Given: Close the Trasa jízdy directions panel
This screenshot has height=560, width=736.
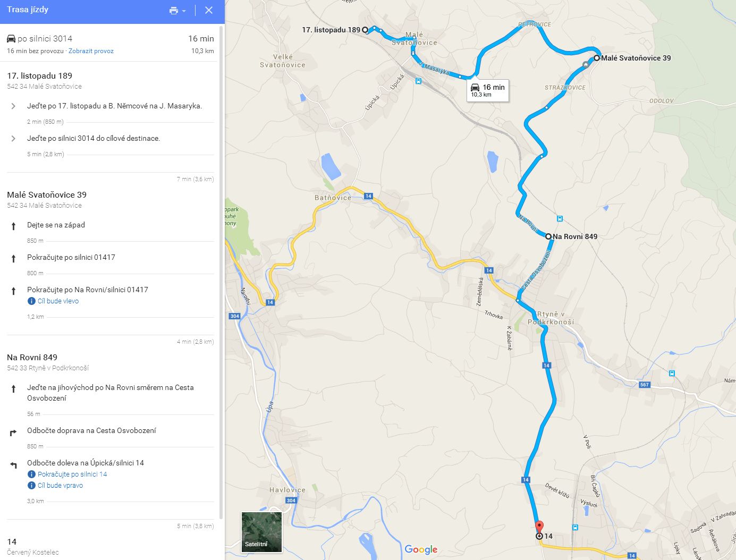Looking at the screenshot, I should (209, 10).
